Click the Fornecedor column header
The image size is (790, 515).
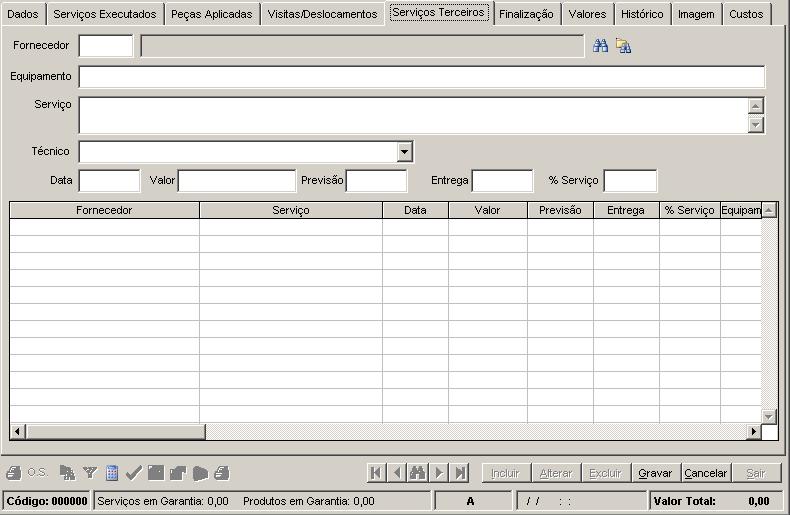point(104,210)
